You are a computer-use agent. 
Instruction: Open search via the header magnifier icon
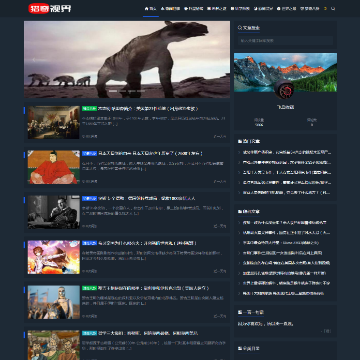(x=333, y=9)
